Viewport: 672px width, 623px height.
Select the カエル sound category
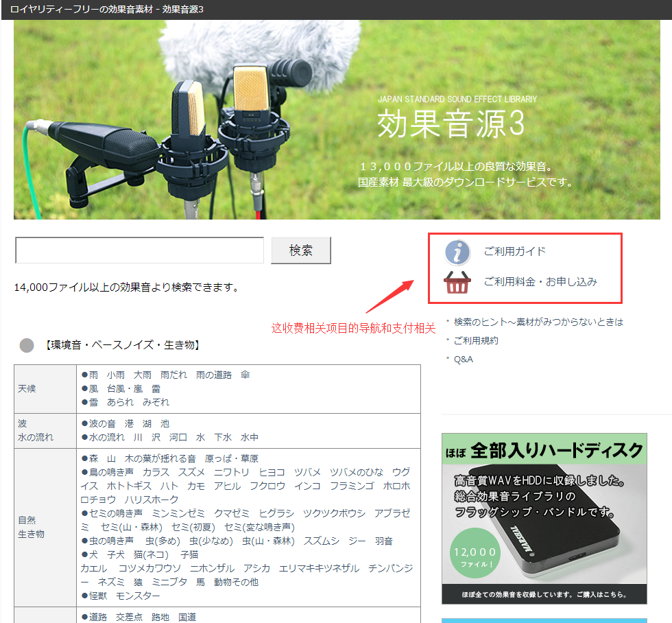pyautogui.click(x=94, y=569)
